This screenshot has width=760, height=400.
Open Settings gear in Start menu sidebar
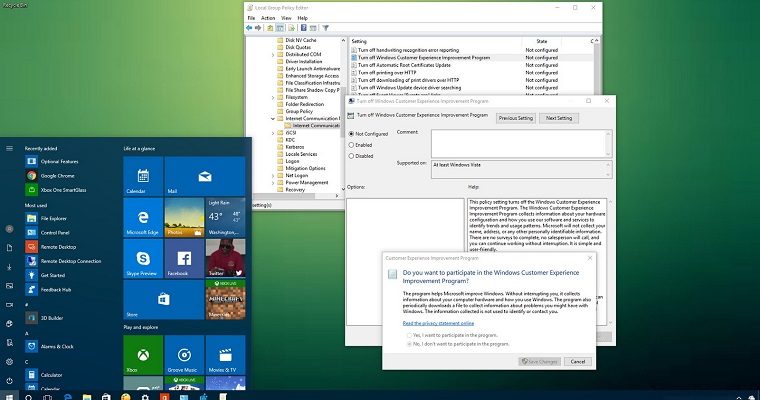9,362
